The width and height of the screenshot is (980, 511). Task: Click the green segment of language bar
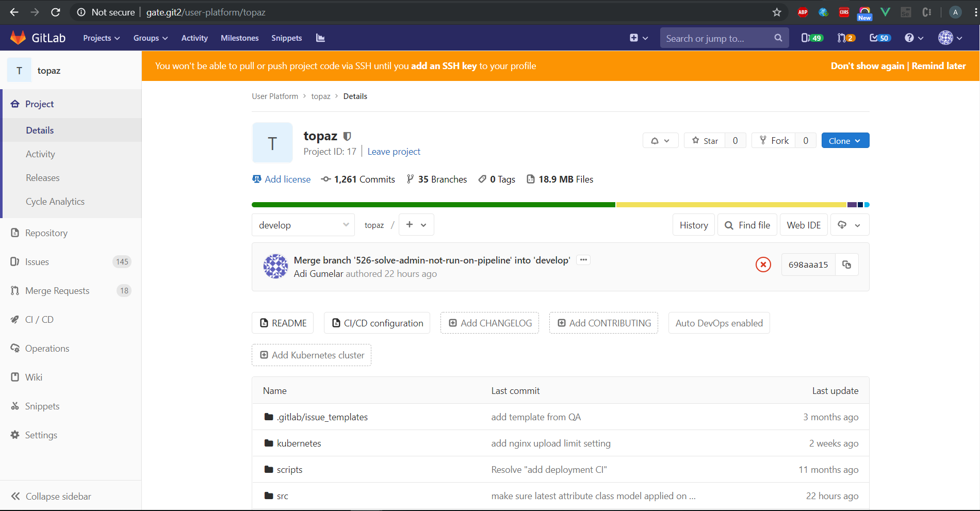433,205
